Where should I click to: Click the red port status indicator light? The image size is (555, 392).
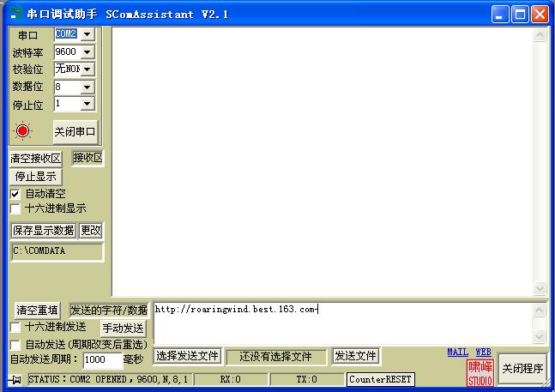[22, 131]
